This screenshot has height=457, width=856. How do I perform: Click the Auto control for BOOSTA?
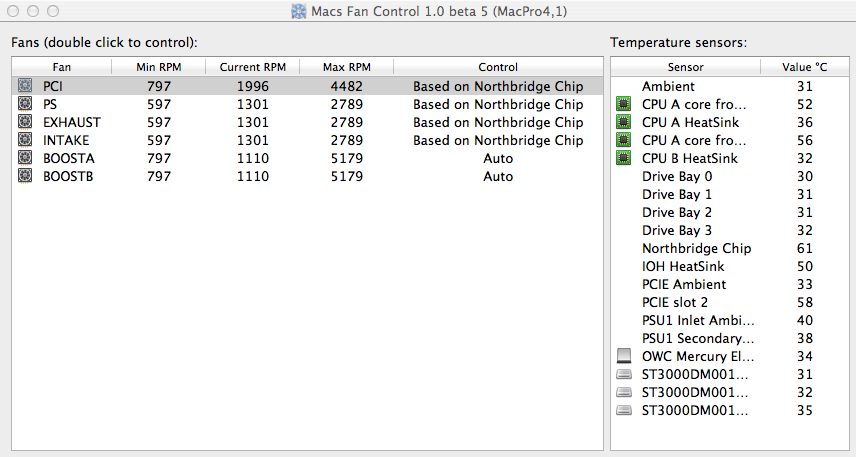[x=498, y=158]
